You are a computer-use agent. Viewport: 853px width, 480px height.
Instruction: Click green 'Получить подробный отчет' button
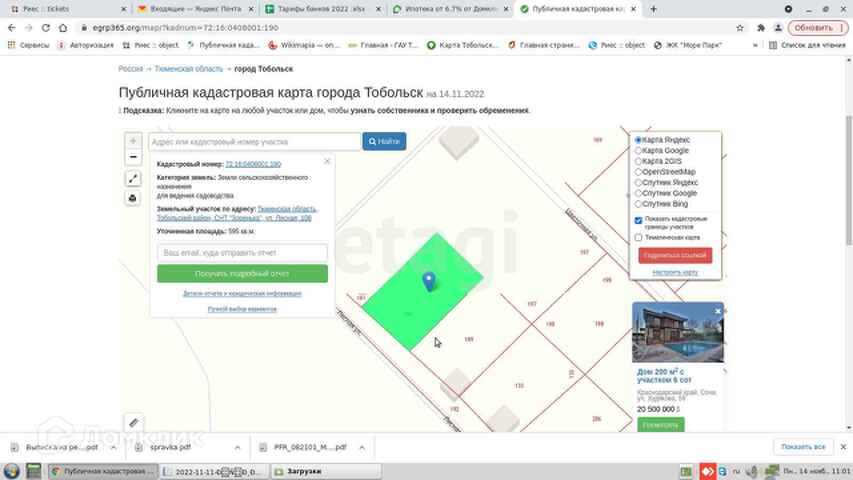242,274
